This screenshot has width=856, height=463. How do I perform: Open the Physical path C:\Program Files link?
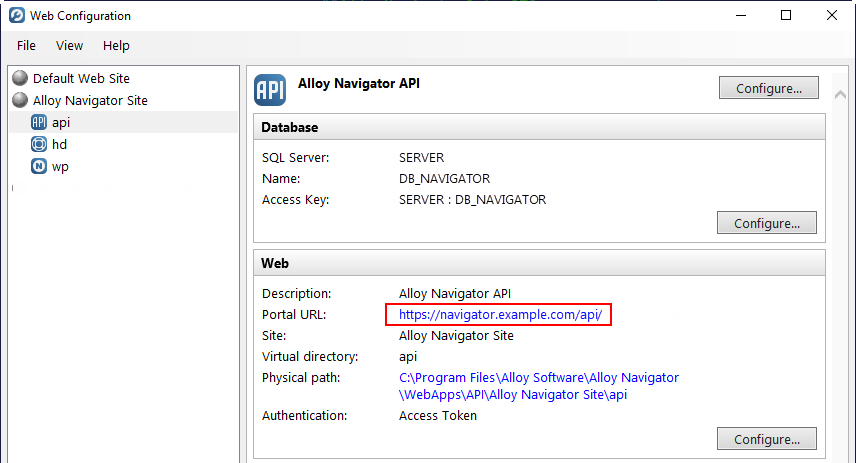click(x=539, y=386)
